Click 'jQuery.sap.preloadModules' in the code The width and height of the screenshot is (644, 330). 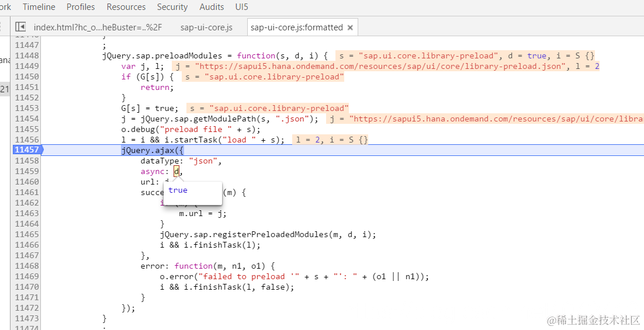[x=162, y=55]
